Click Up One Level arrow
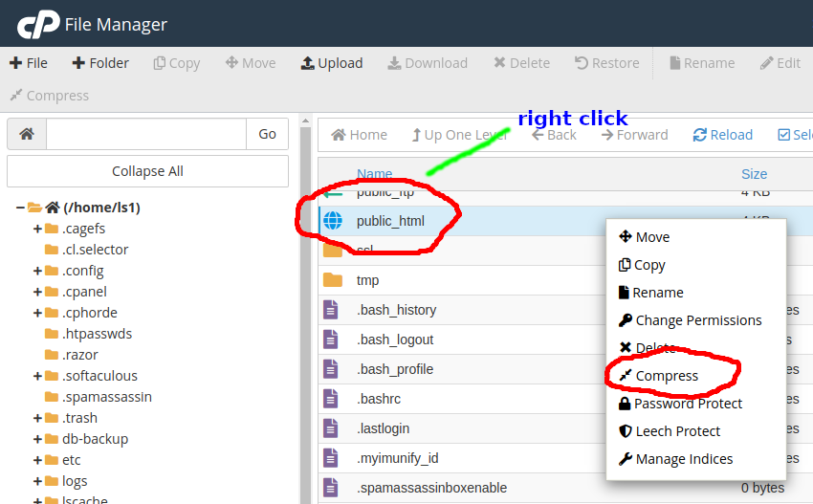This screenshot has width=813, height=504. point(417,135)
